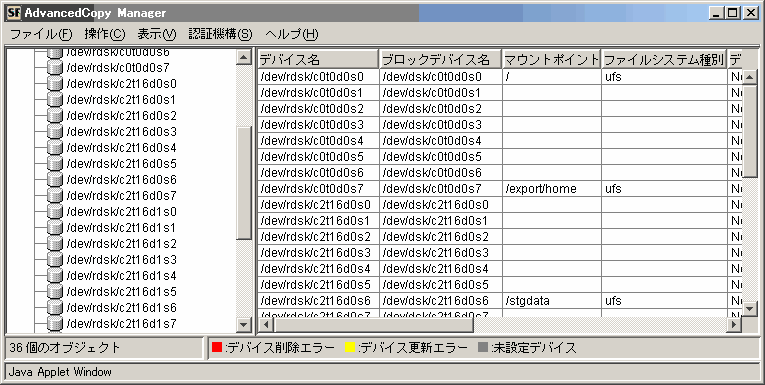Click disk icon next to /dev/rdsk/c2t16d1s7
Screen dimensions: 765x385
tap(55, 324)
